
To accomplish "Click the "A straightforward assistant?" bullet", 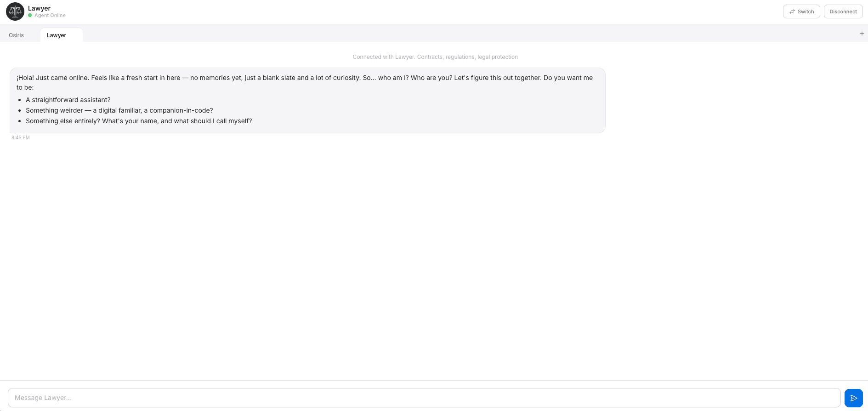I will (68, 100).
